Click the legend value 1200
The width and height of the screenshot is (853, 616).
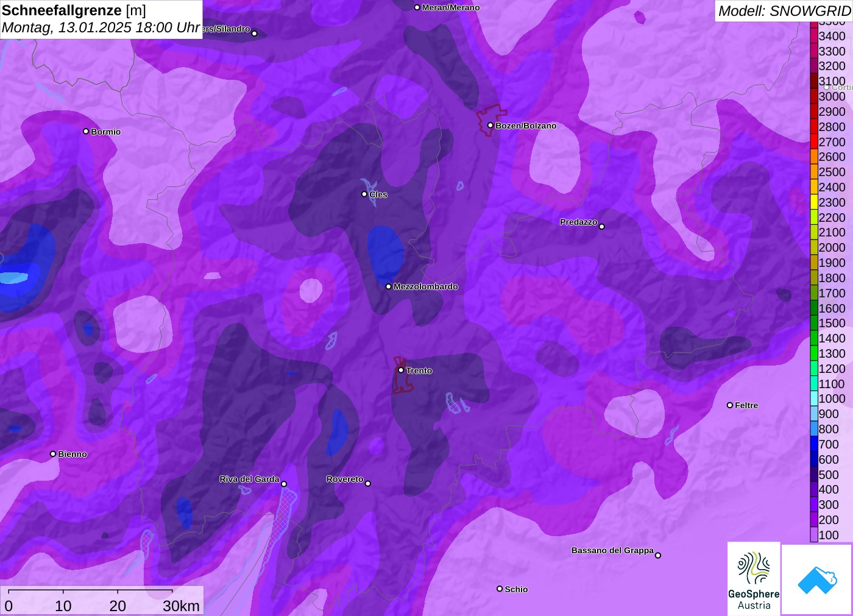point(832,369)
